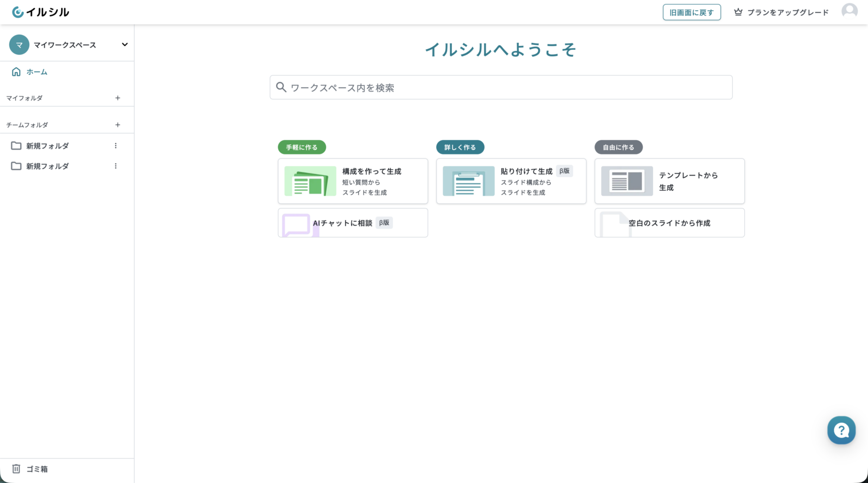Viewport: 868px width, 483px height.
Task: Add a new folder under チームフォルダ
Action: 118,125
